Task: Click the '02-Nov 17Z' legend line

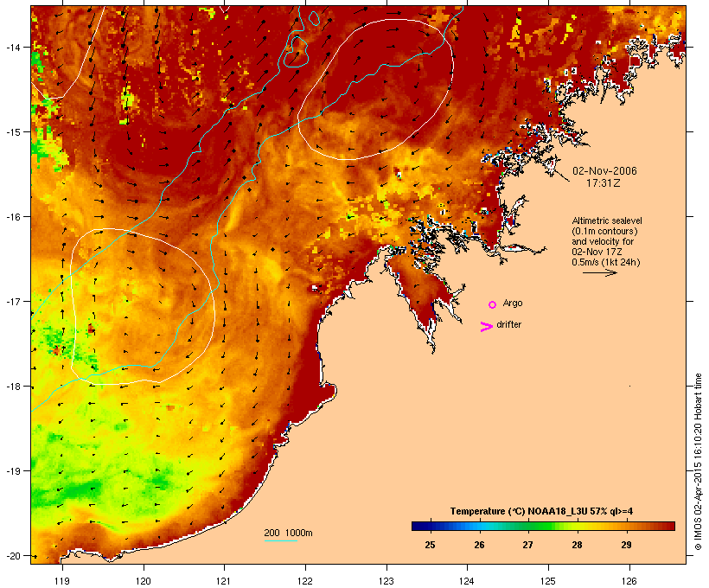Action: click(x=597, y=252)
